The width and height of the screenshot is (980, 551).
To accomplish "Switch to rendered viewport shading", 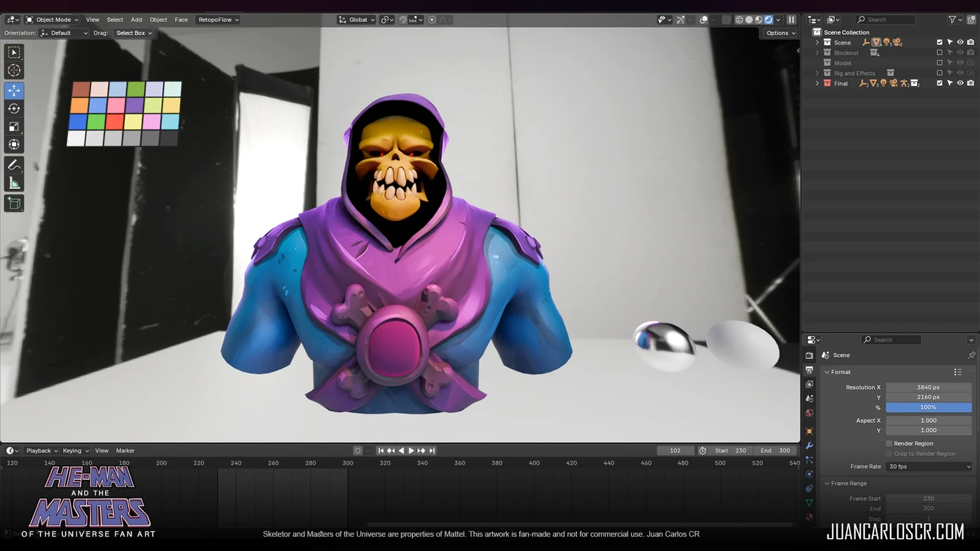I will [x=769, y=20].
